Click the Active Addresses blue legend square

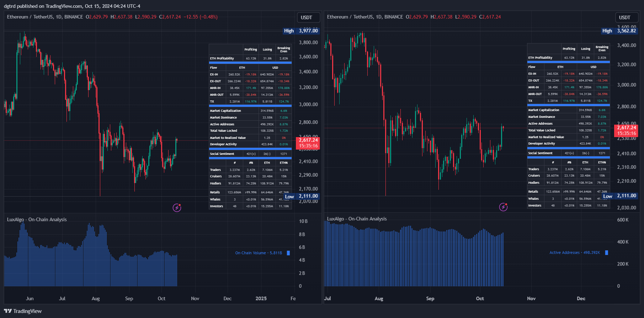[607, 252]
